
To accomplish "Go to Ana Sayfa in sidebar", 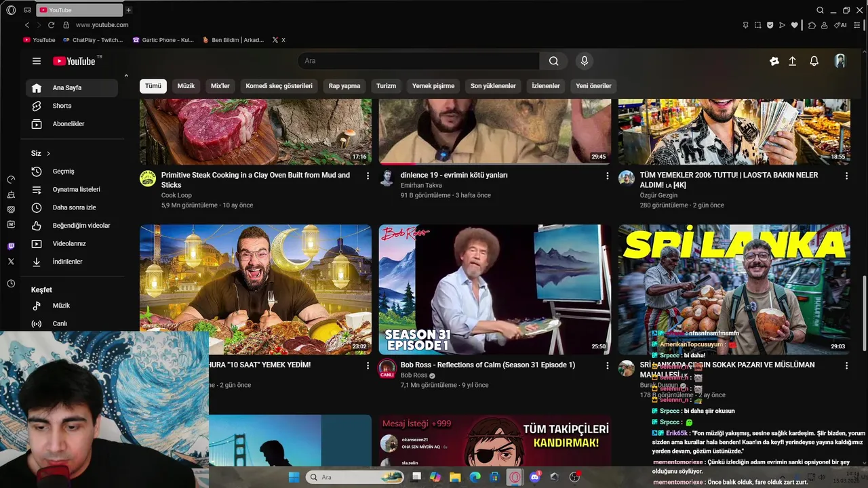I will (x=73, y=87).
